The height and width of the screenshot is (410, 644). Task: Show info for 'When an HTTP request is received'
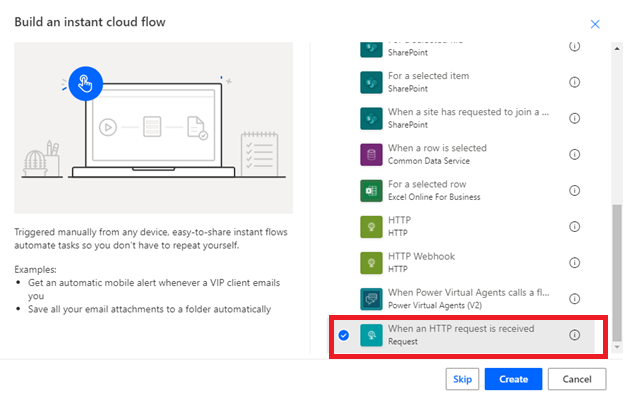pos(574,335)
